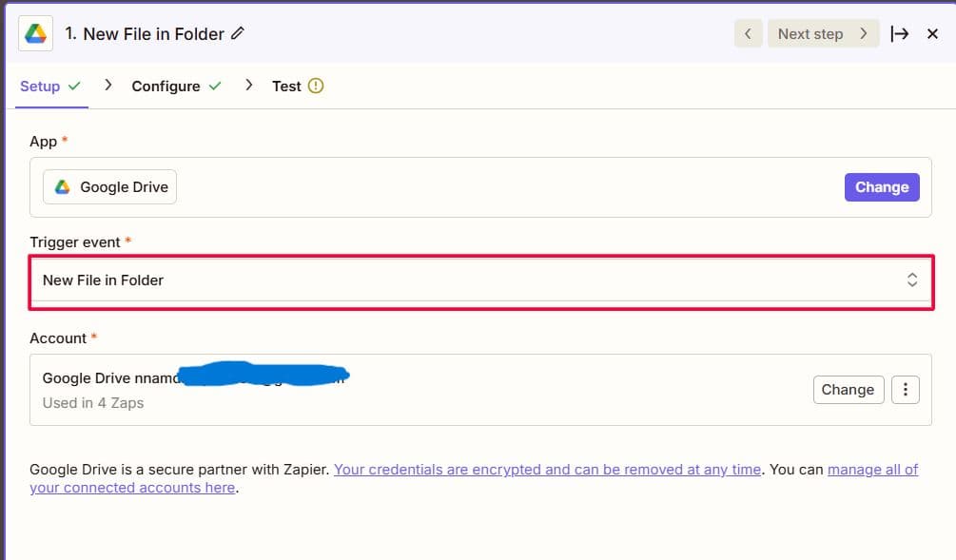
Task: Click the previous step chevron button
Action: coord(748,33)
